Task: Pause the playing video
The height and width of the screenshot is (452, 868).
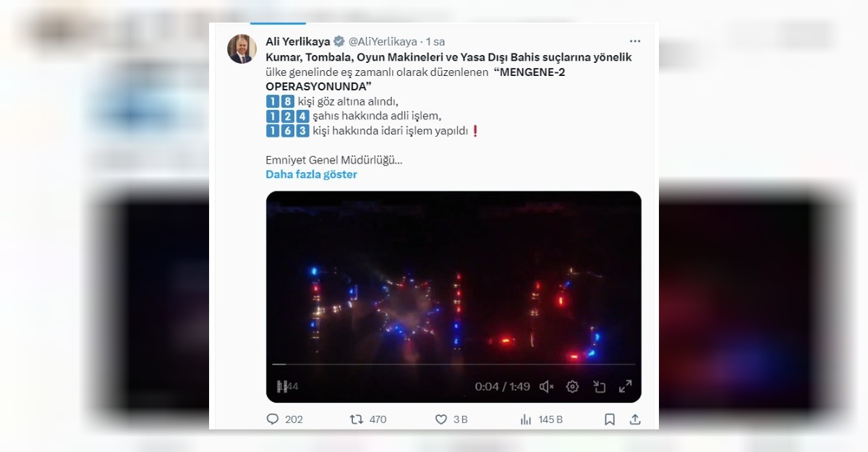Action: tap(283, 387)
